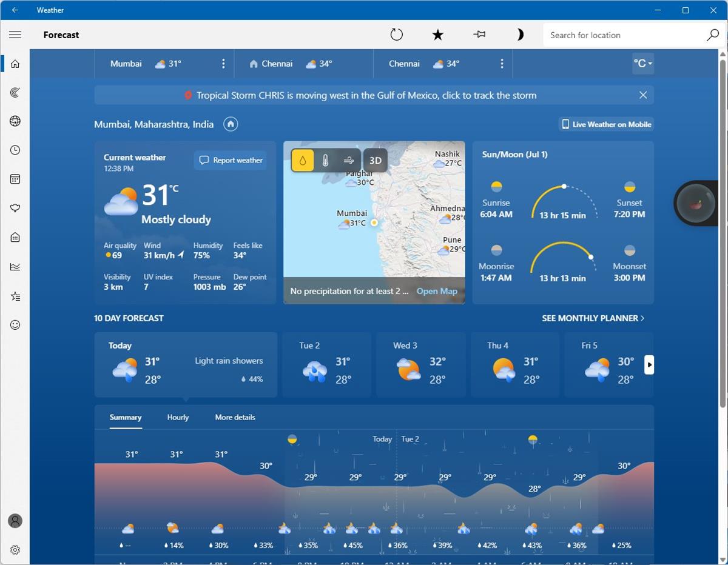Toggle the 3D map view

point(375,161)
